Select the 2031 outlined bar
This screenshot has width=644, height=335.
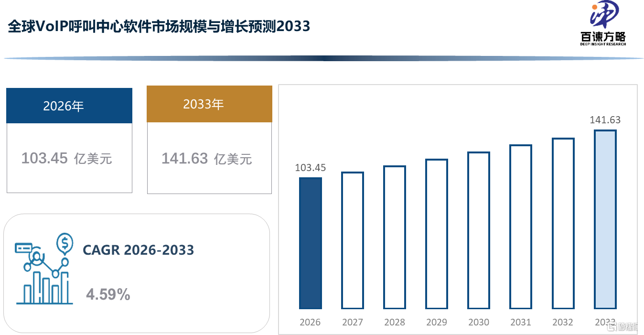(521, 227)
